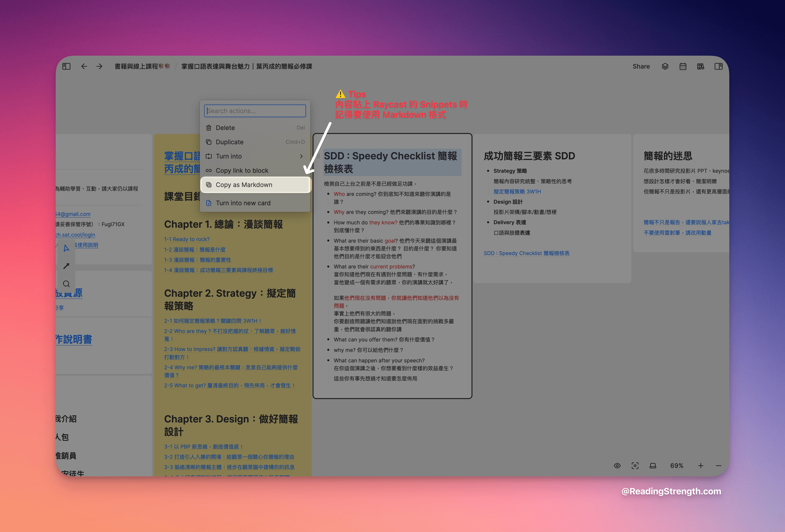785x532 pixels.
Task: Zoom out with the minus icon
Action: click(x=718, y=465)
